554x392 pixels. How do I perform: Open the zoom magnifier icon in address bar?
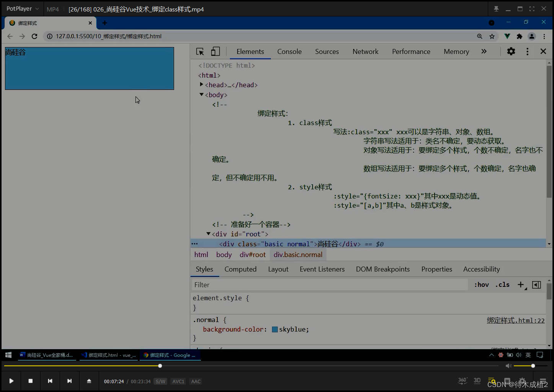(479, 36)
